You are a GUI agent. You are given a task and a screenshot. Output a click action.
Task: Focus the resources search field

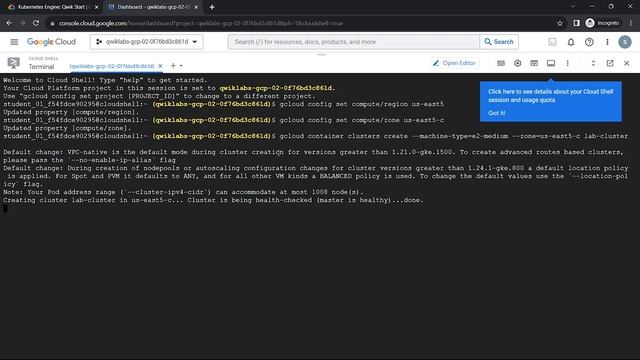click(x=353, y=42)
